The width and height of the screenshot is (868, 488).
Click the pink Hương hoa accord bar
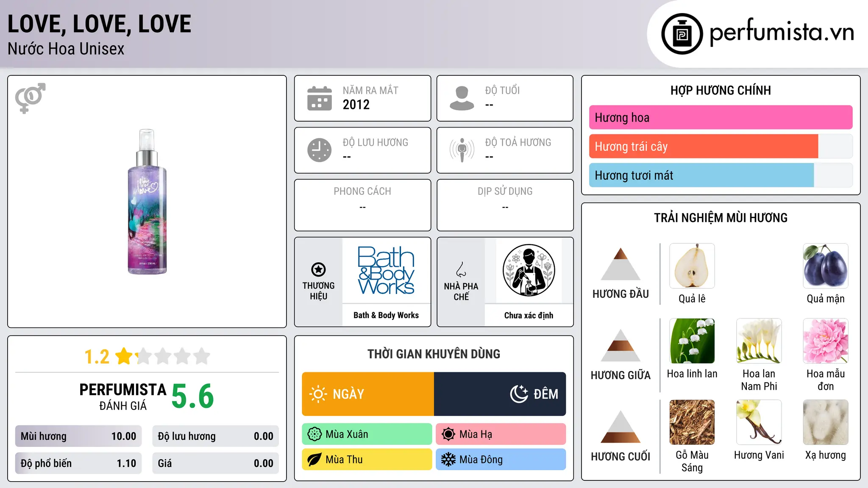721,117
